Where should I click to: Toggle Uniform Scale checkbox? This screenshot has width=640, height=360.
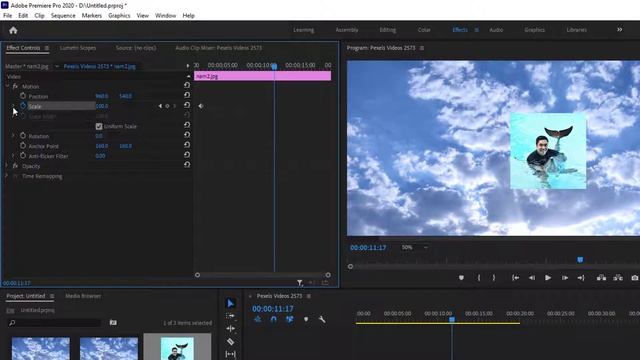point(99,127)
